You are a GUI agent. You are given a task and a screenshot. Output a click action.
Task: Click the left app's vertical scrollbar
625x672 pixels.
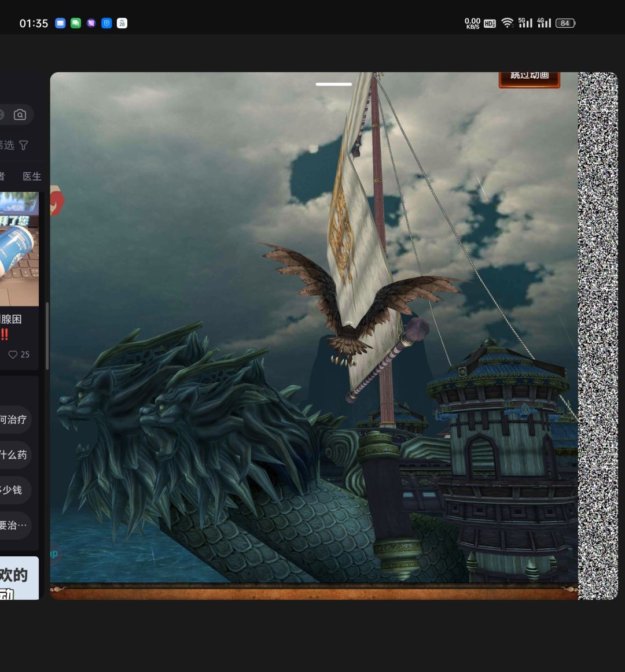47,335
